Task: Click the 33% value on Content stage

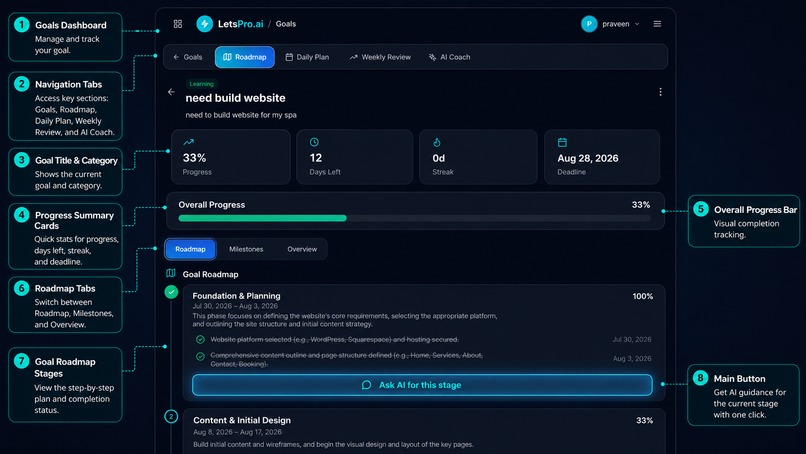Action: pyautogui.click(x=645, y=420)
